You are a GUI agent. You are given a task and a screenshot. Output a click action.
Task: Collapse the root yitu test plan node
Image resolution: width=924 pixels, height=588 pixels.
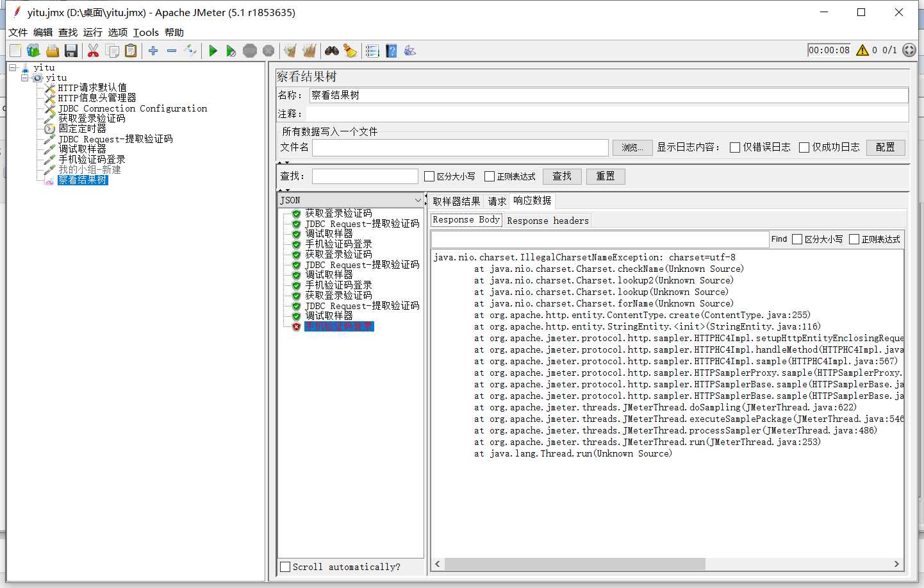13,67
